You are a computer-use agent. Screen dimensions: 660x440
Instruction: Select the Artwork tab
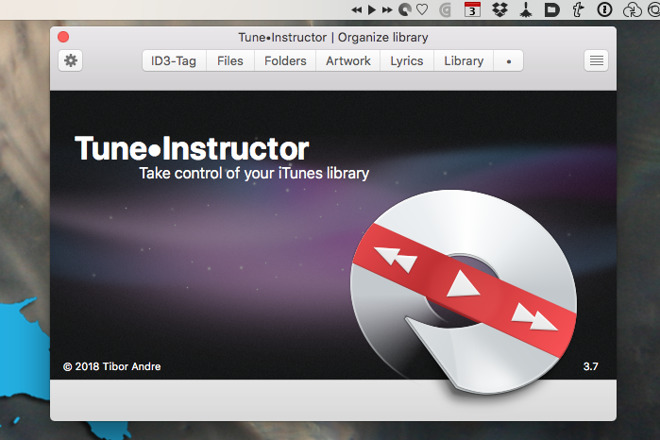coord(348,61)
